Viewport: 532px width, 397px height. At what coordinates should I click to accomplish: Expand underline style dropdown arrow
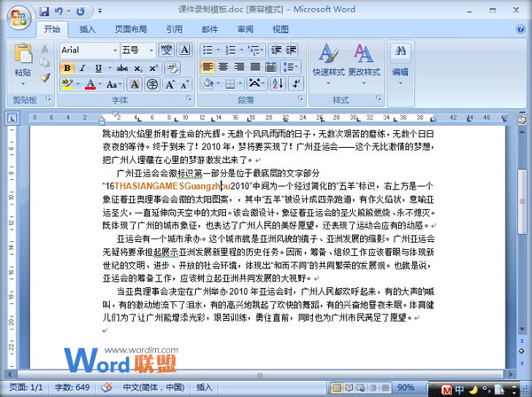[110, 68]
